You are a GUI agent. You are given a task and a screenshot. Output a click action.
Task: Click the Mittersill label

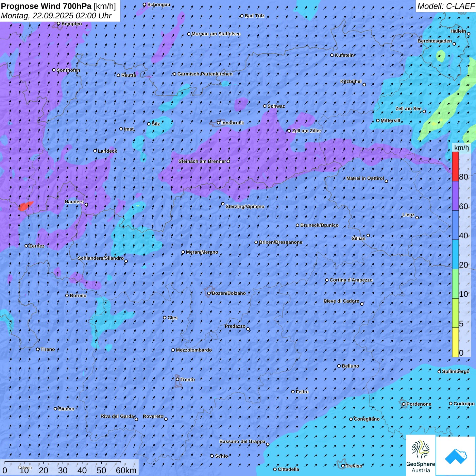pos(390,120)
